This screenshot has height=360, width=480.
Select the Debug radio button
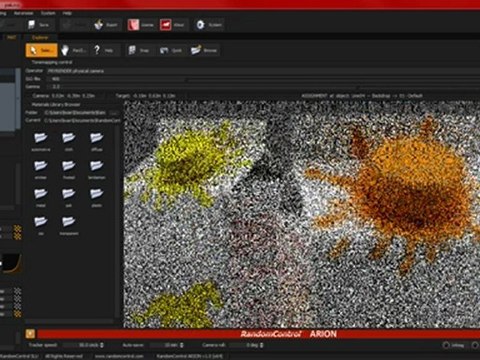[x=446, y=345]
